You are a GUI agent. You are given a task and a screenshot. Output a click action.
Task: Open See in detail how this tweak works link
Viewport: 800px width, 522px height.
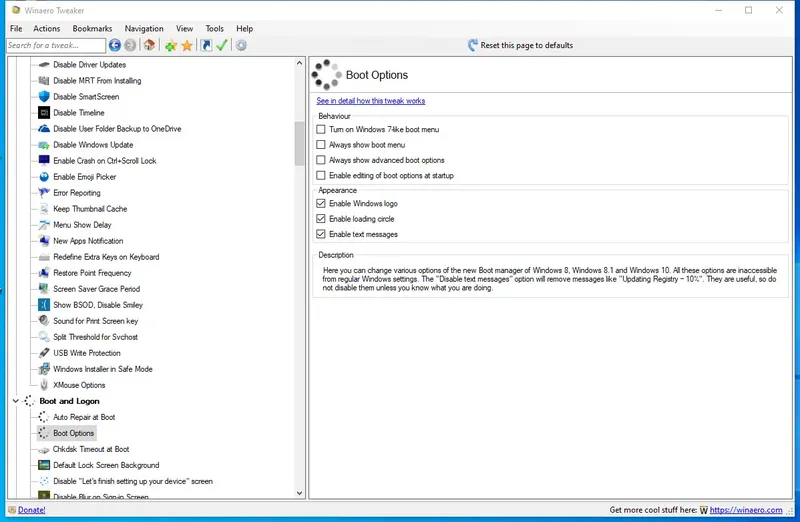point(370,101)
